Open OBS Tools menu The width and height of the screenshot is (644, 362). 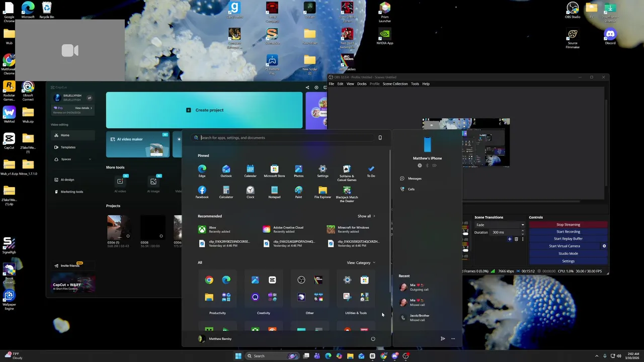coord(415,84)
